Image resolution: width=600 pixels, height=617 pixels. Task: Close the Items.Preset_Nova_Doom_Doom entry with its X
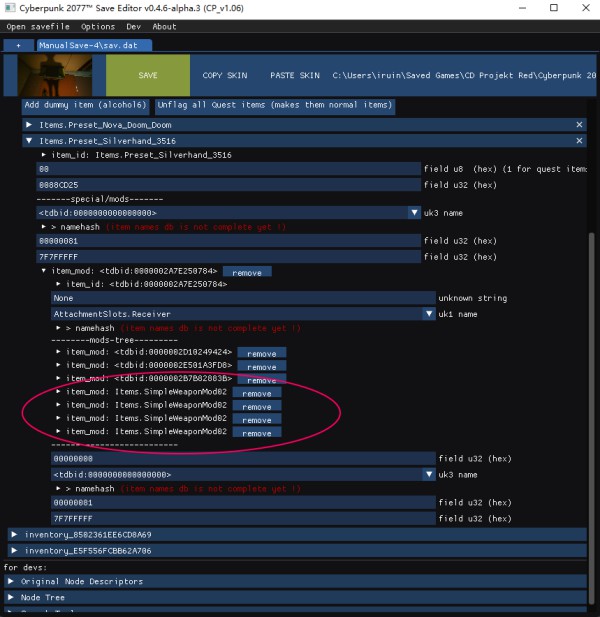tap(579, 124)
